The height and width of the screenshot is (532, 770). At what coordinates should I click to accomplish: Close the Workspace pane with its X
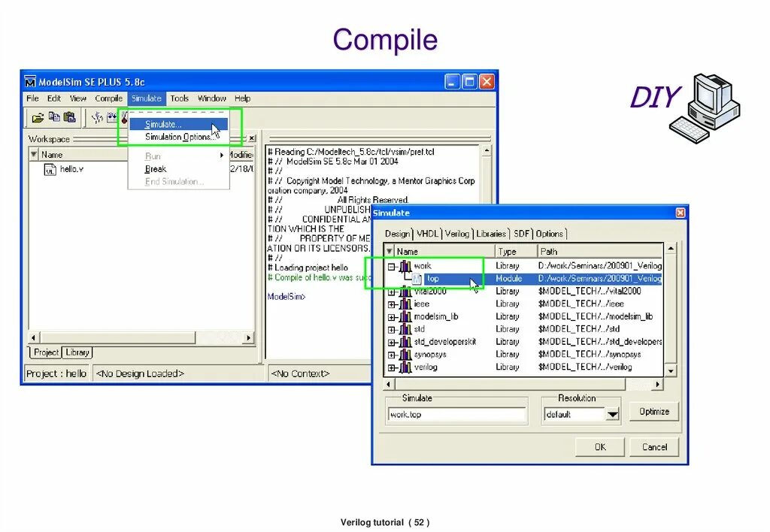click(x=252, y=139)
